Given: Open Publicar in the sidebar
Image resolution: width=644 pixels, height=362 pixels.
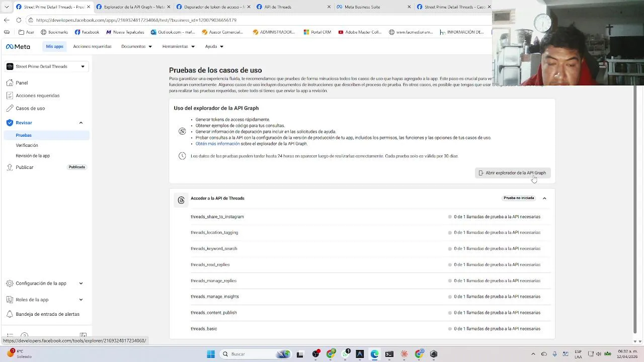Looking at the screenshot, I should [x=24, y=167].
